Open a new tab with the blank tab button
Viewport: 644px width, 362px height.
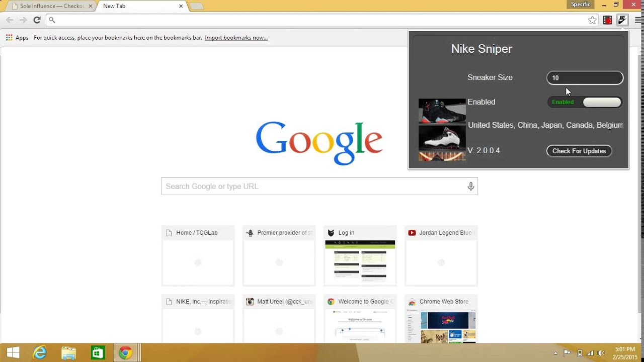(x=197, y=6)
